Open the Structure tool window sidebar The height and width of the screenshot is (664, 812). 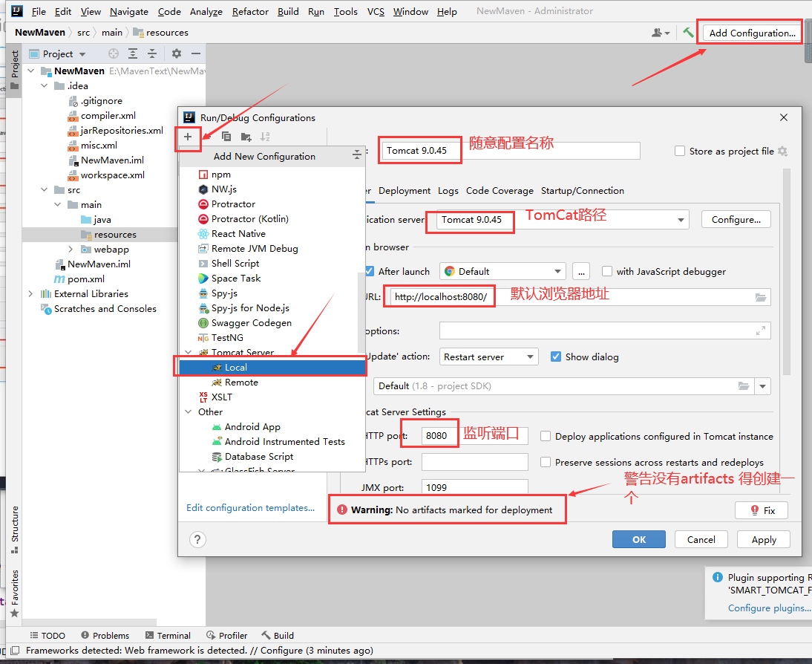pyautogui.click(x=15, y=530)
